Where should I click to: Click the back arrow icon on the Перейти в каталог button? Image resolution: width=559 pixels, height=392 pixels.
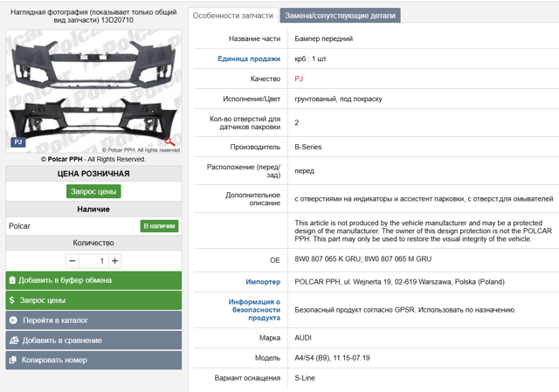(x=13, y=320)
